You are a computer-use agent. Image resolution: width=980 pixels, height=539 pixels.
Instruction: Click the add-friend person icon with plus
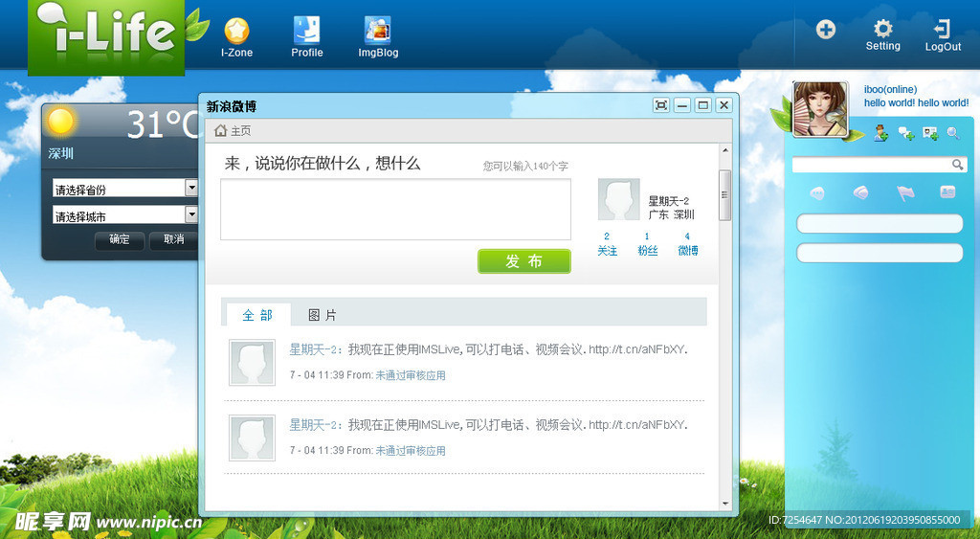click(x=881, y=134)
